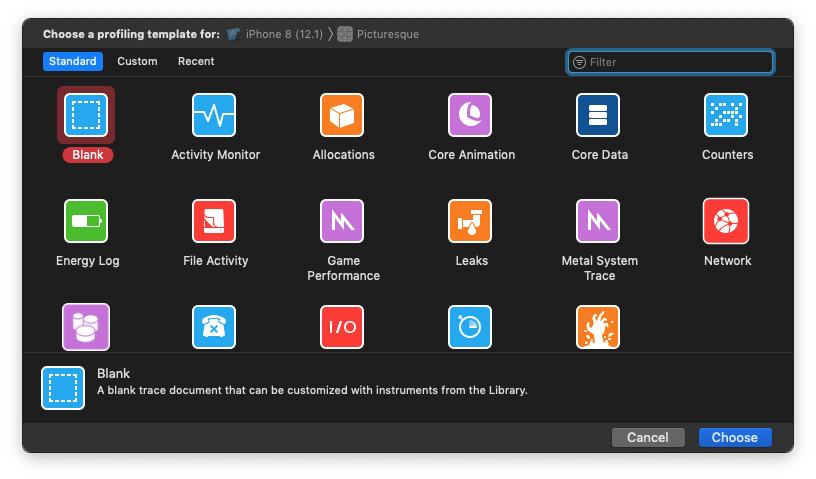Switch to the Recent tab
Image resolution: width=816 pixels, height=479 pixels.
coord(196,61)
